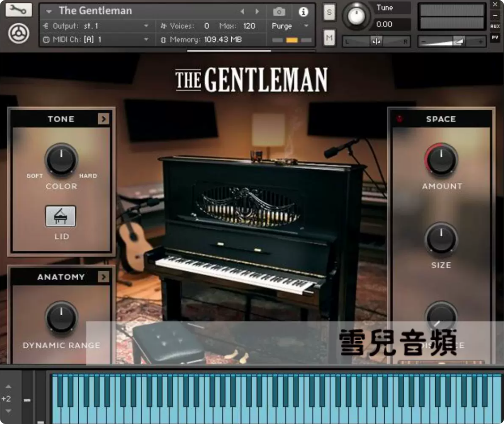Open The Gentleman instrument dropdown arrow
The width and height of the screenshot is (504, 424).
pyautogui.click(x=49, y=12)
